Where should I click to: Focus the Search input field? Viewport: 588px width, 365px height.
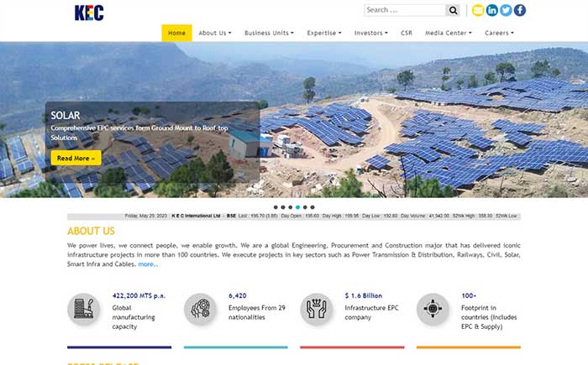coord(405,10)
